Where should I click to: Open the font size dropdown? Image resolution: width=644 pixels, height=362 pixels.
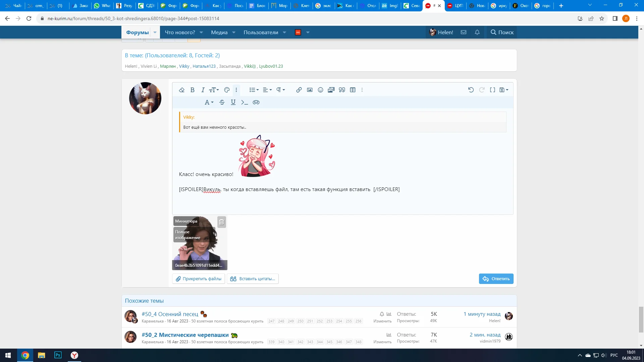pos(214,90)
